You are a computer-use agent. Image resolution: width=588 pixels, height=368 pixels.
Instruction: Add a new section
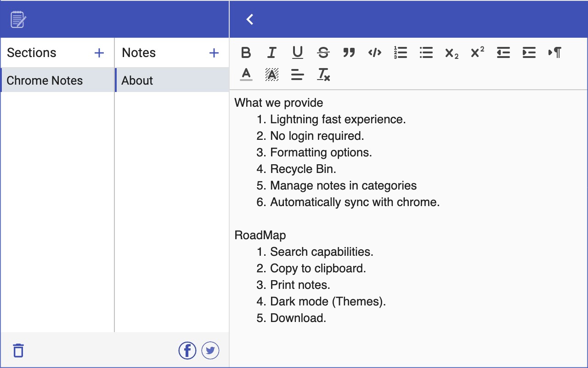pos(99,53)
